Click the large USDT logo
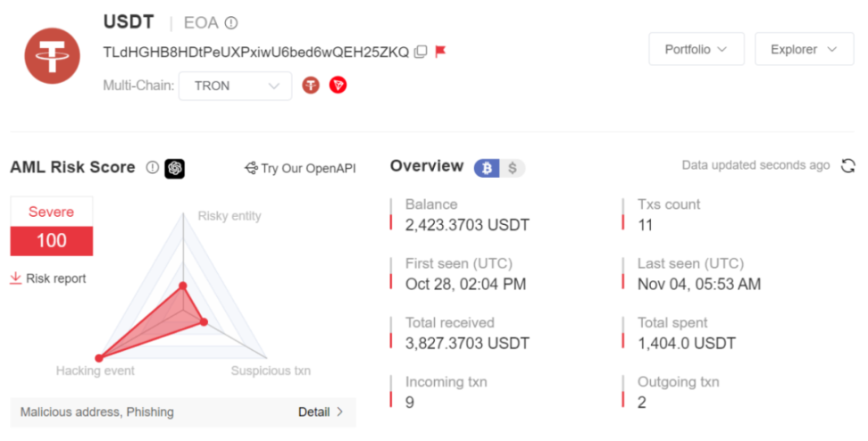 [x=53, y=55]
